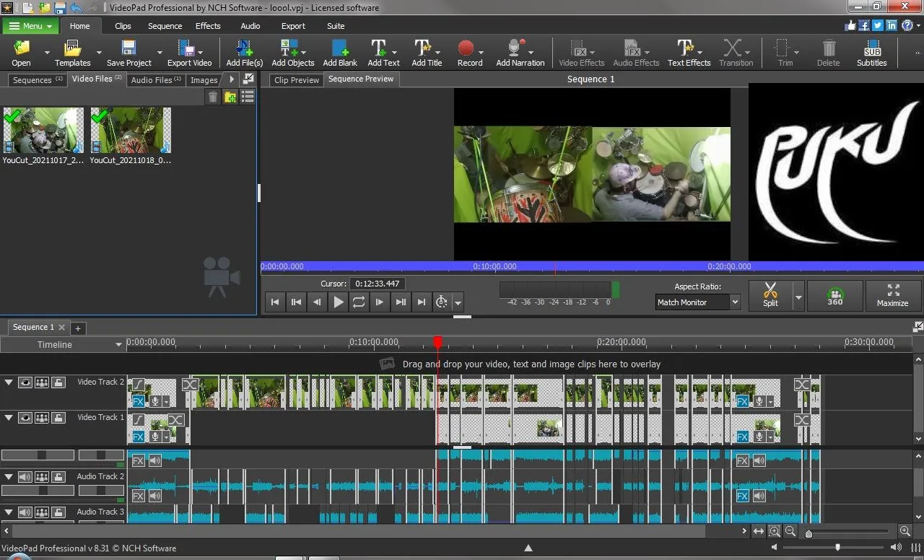The image size is (924, 560).
Task: Mute Audio Track 3 with the speaker icon
Action: pos(25,512)
